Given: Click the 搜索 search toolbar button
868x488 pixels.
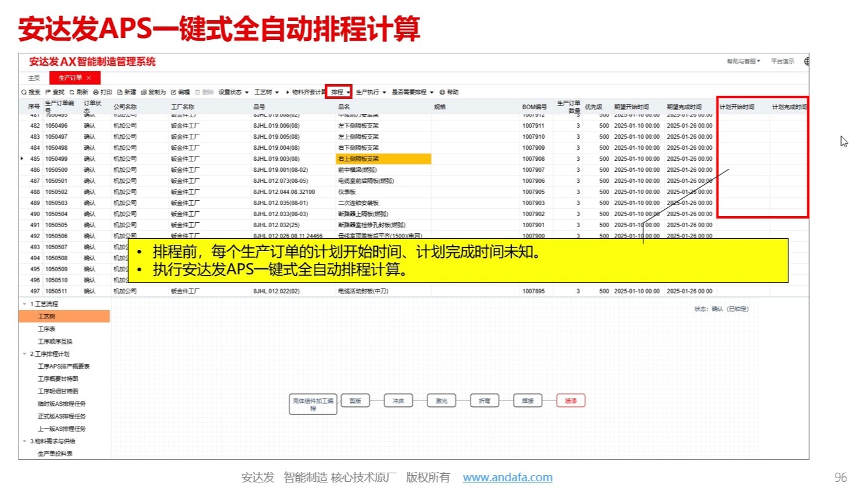Looking at the screenshot, I should click(x=31, y=92).
